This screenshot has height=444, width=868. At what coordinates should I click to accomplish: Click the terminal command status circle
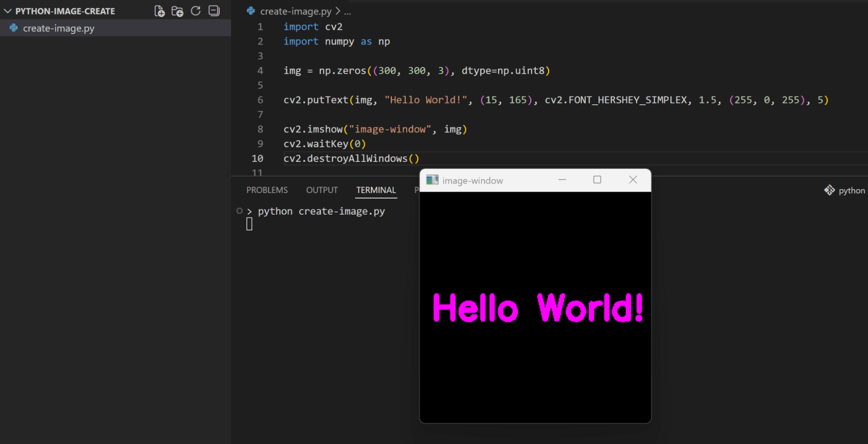[x=239, y=211]
